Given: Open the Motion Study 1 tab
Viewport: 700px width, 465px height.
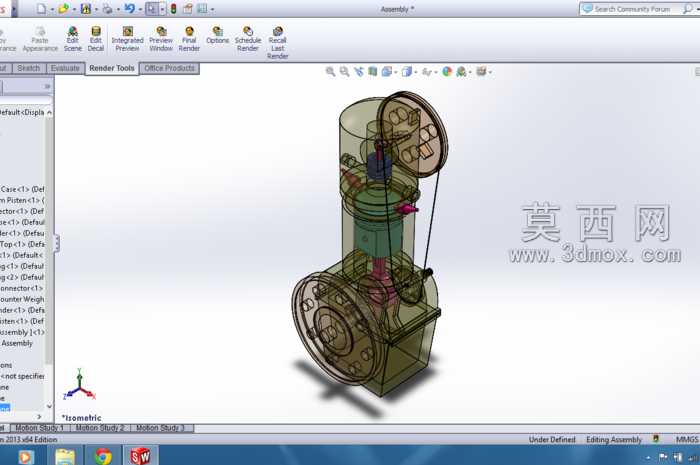Looking at the screenshot, I should [x=40, y=428].
